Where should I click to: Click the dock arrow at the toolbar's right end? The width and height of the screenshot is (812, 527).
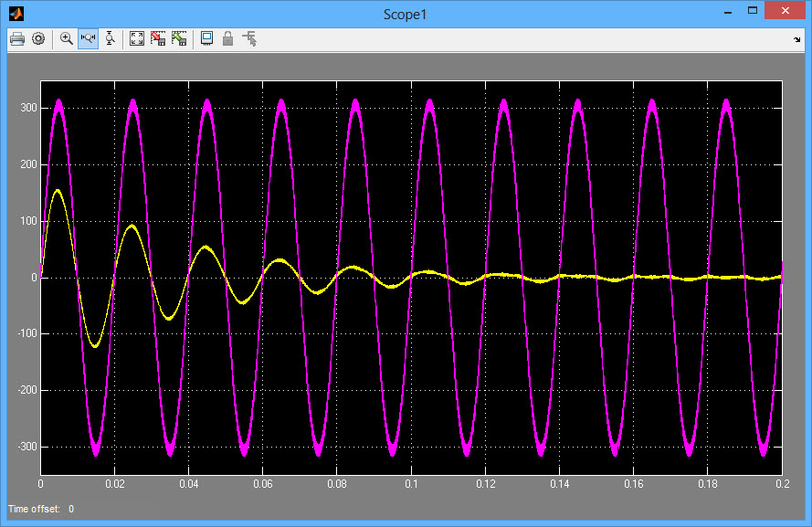coord(797,40)
